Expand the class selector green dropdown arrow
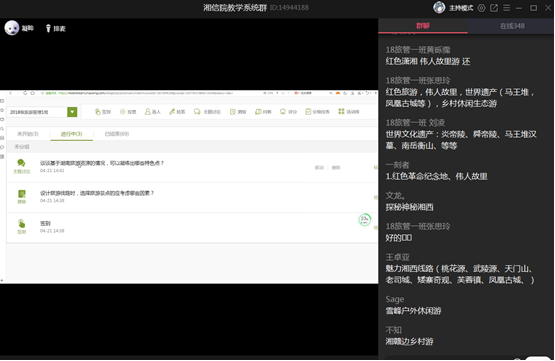 pos(72,112)
